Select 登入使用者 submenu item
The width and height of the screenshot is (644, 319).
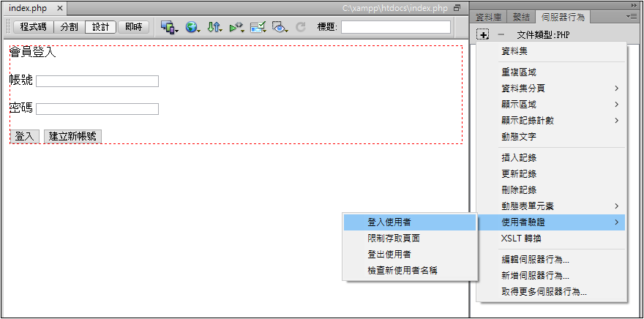pos(410,222)
